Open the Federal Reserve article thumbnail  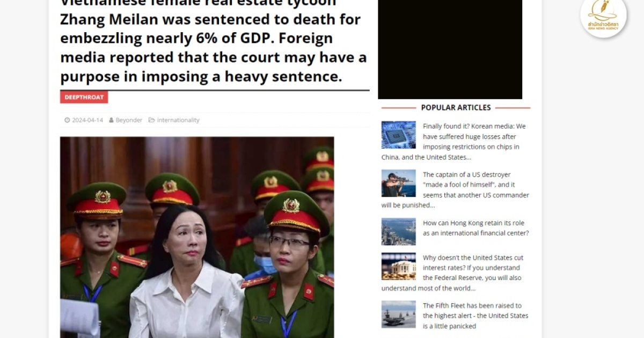click(399, 266)
